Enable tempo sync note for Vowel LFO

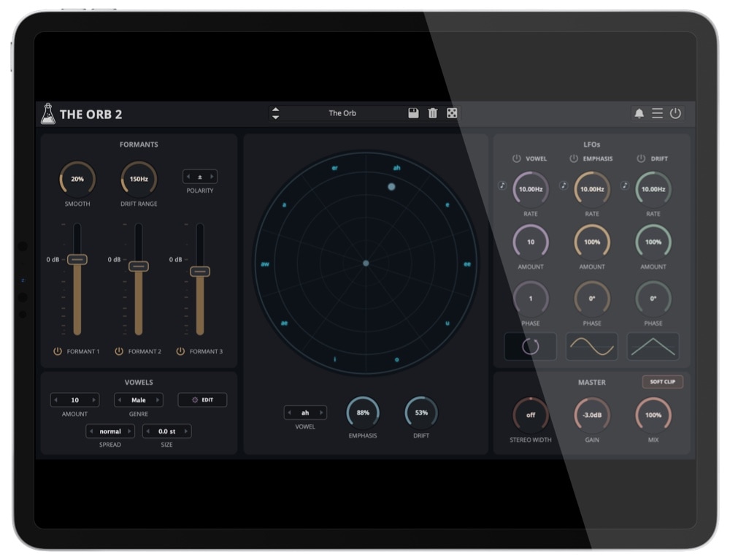pyautogui.click(x=502, y=185)
